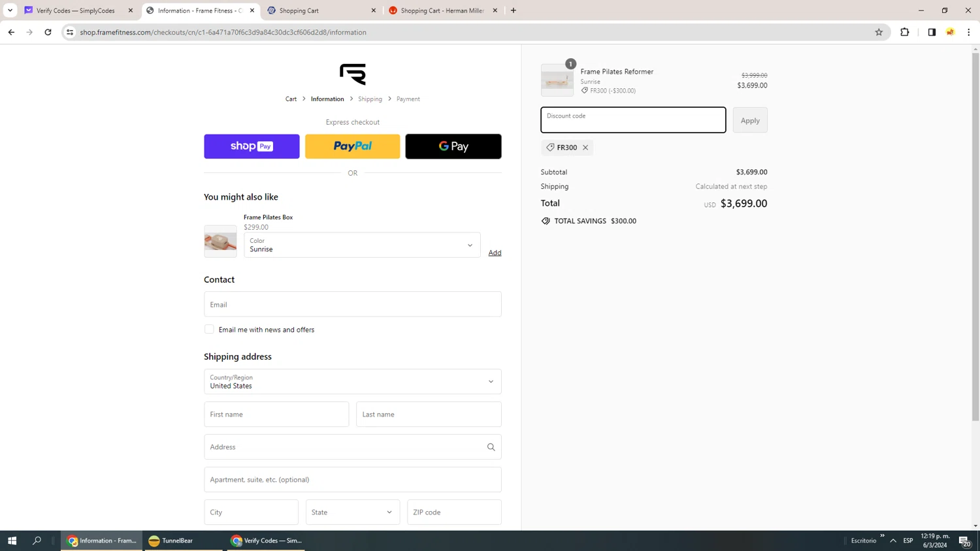Open the clock and date in taskbar

(935, 541)
